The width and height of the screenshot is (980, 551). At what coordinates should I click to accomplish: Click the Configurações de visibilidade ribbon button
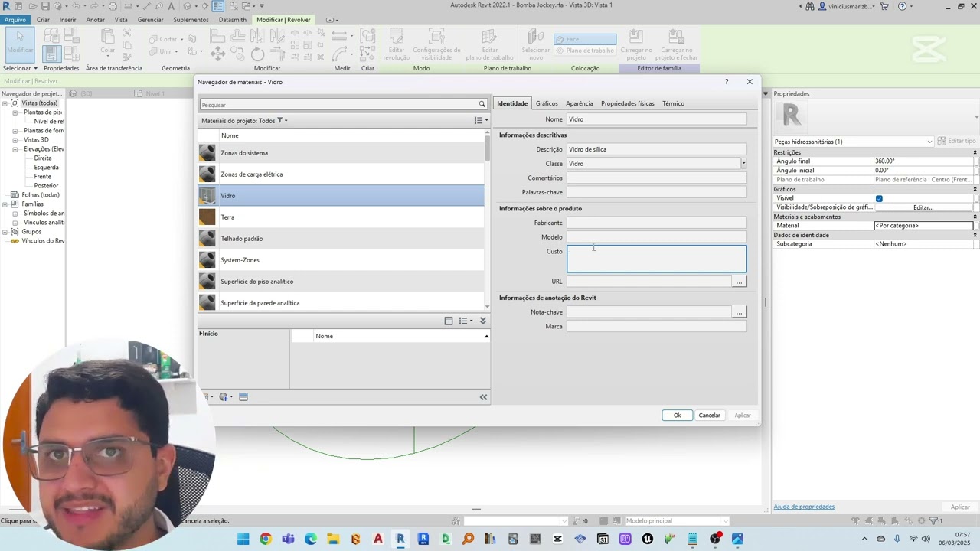click(436, 44)
